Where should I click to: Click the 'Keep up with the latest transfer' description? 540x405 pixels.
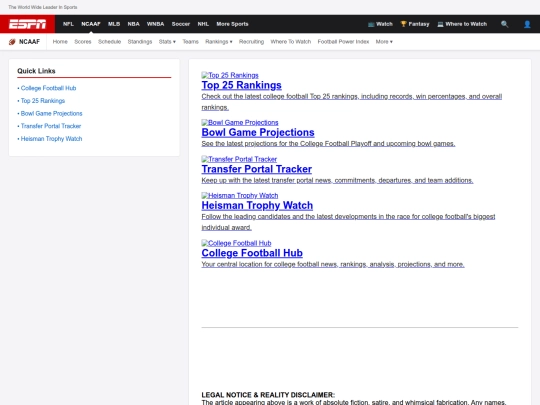(337, 180)
